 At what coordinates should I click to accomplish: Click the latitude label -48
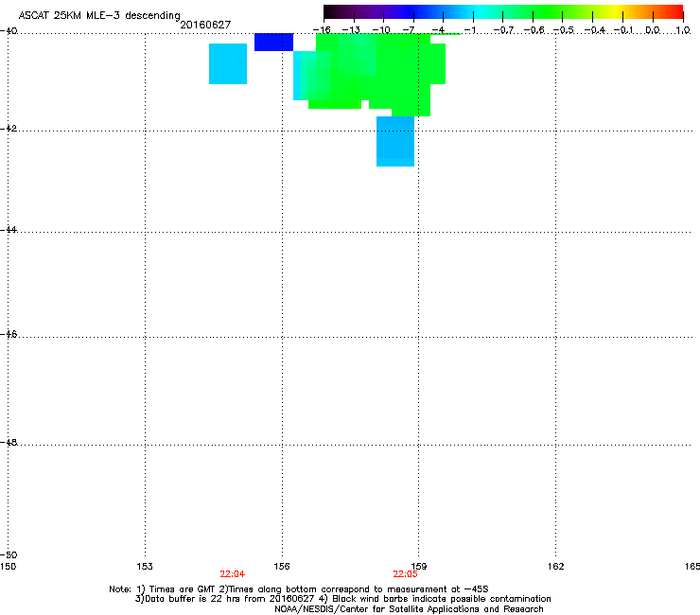9,443
